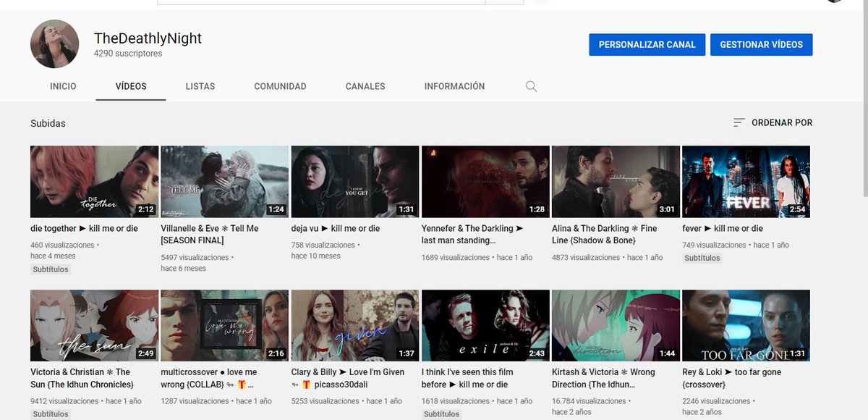Click the title 'Rey & Loki ➤ too far gone'
The height and width of the screenshot is (420, 868).
click(732, 378)
